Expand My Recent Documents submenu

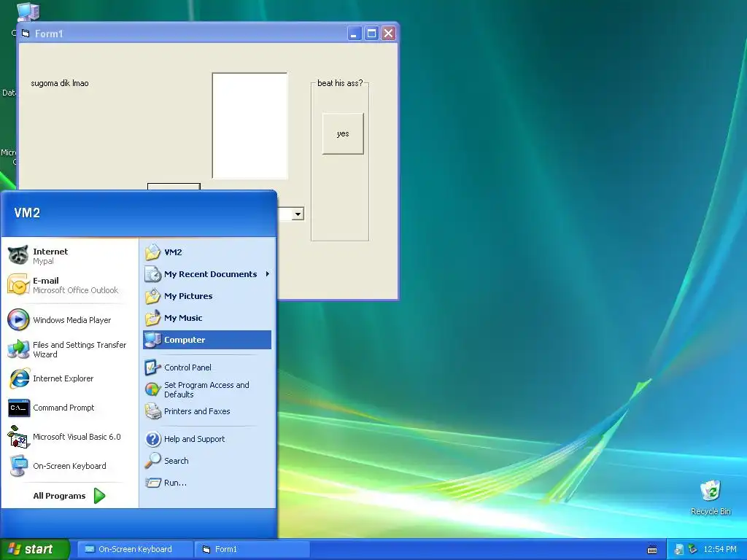click(206, 274)
